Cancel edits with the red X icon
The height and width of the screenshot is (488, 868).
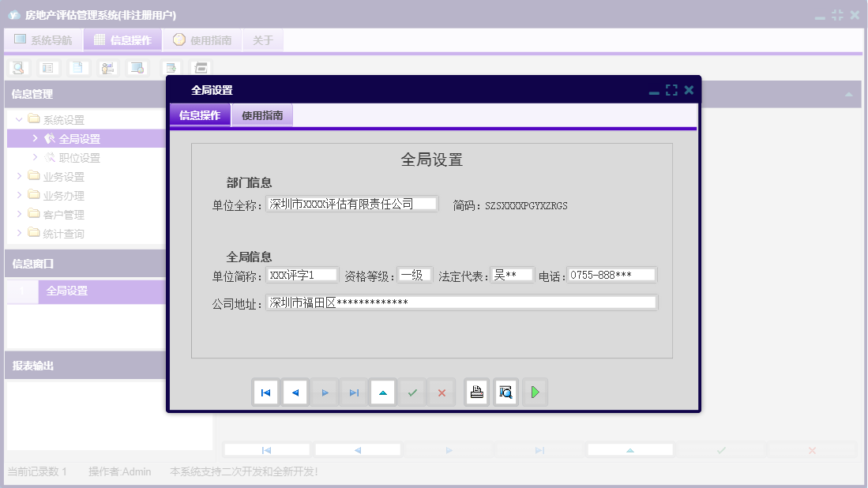[441, 392]
